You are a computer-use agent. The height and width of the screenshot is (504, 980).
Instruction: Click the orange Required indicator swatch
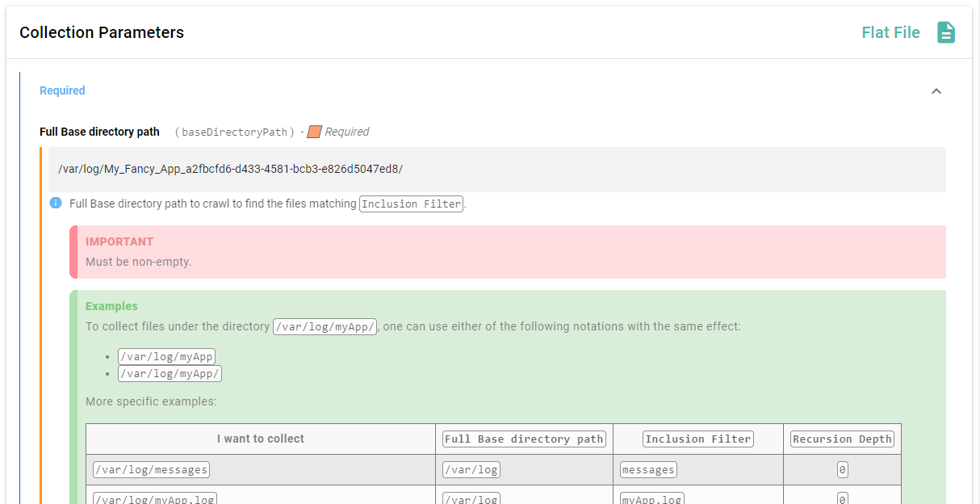pos(314,131)
